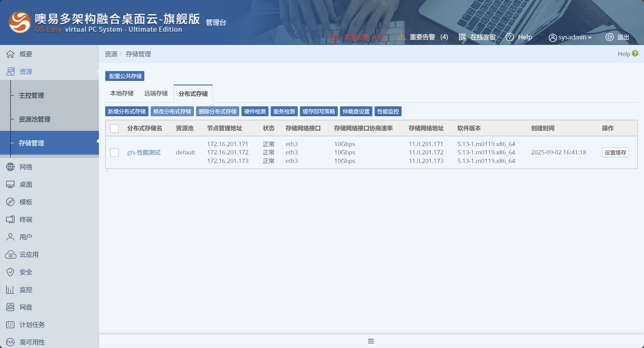Click the 监控 bar chart icon
The image size is (644, 348).
click(x=10, y=290)
